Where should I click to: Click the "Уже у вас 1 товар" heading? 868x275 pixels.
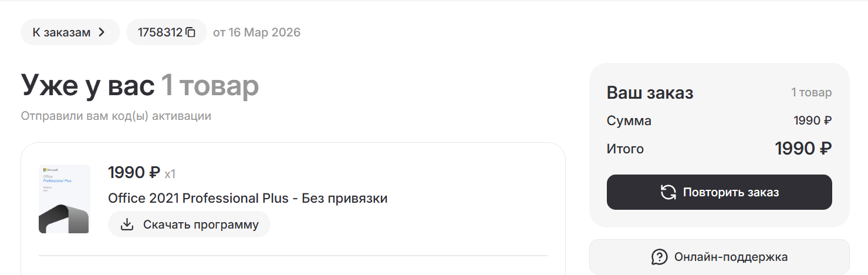click(x=140, y=85)
